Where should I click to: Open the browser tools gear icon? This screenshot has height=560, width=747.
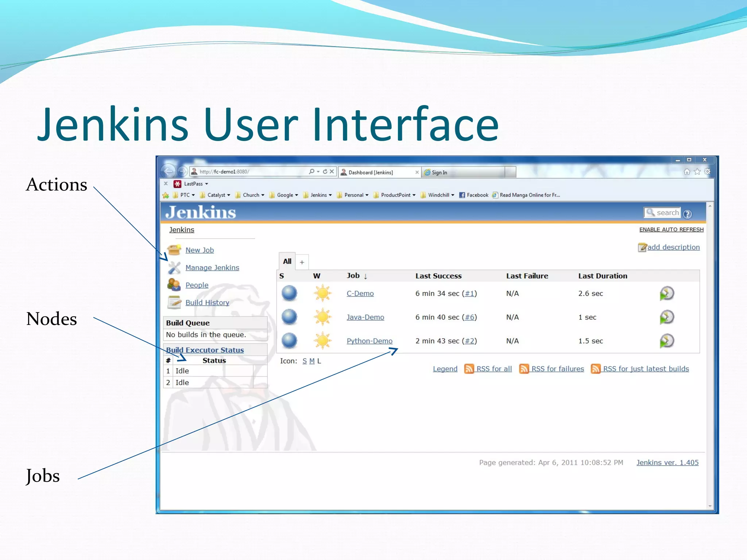click(x=707, y=171)
